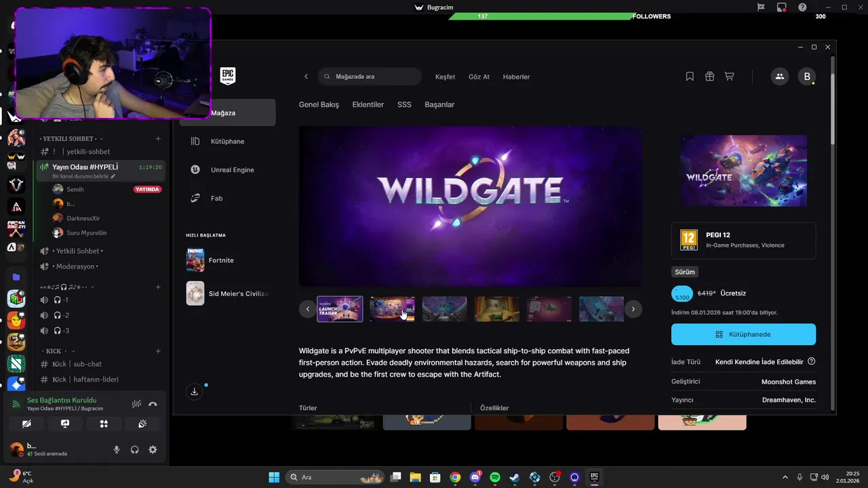This screenshot has height=488, width=868.
Task: Open the downloads icon in Epic sidebar
Action: [x=195, y=391]
